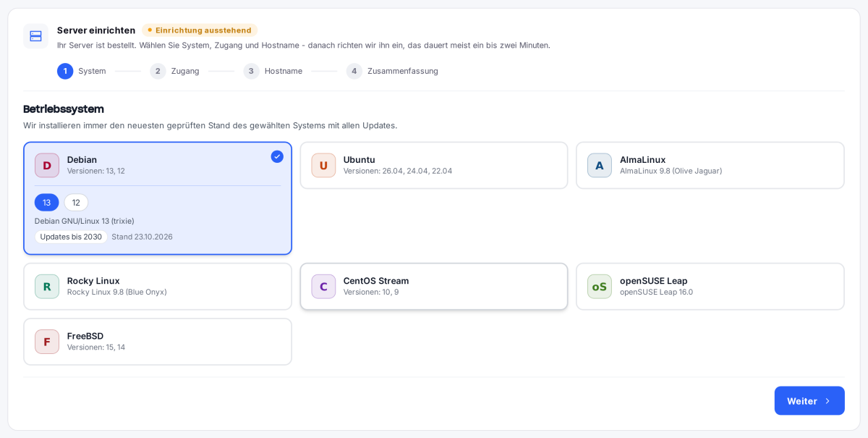The width and height of the screenshot is (868, 438).
Task: Click the text Debian GNU/Linux 13 (trixie)
Action: [x=84, y=221]
